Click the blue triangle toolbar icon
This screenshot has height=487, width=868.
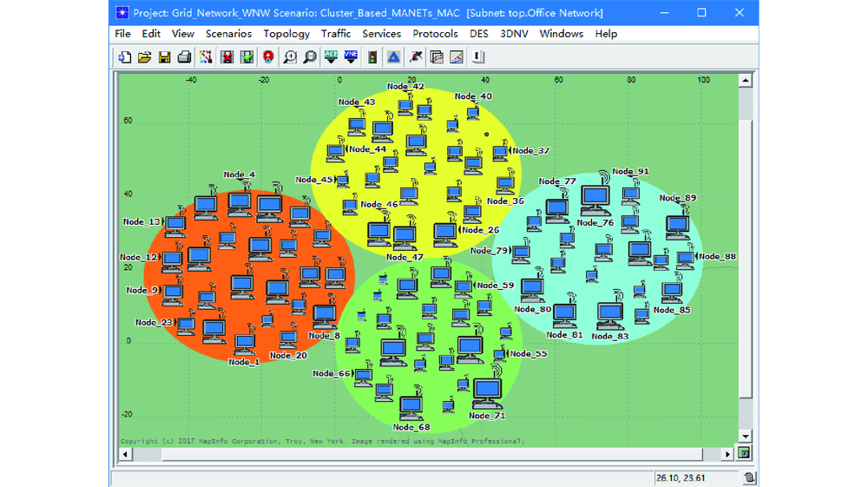[394, 57]
